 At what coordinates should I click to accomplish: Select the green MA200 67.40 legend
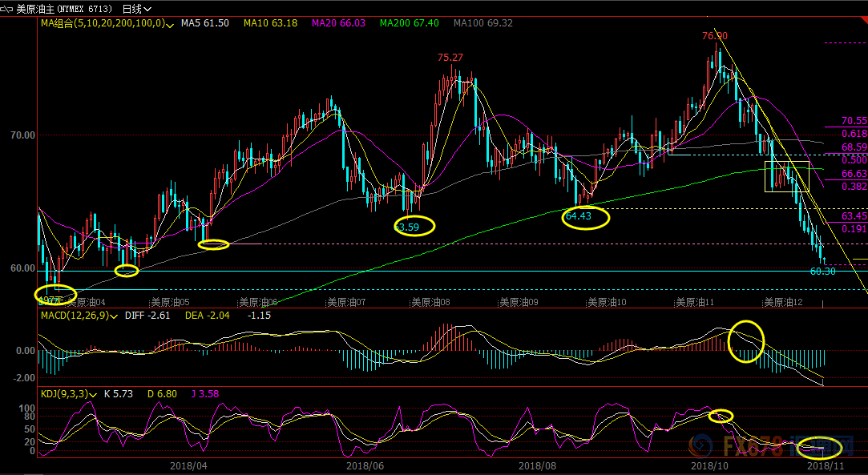point(409,23)
